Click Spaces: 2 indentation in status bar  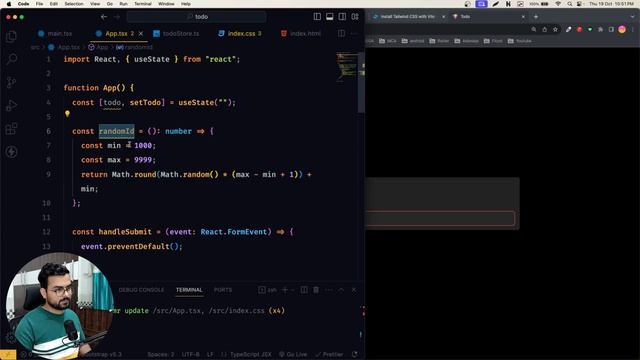[160, 354]
